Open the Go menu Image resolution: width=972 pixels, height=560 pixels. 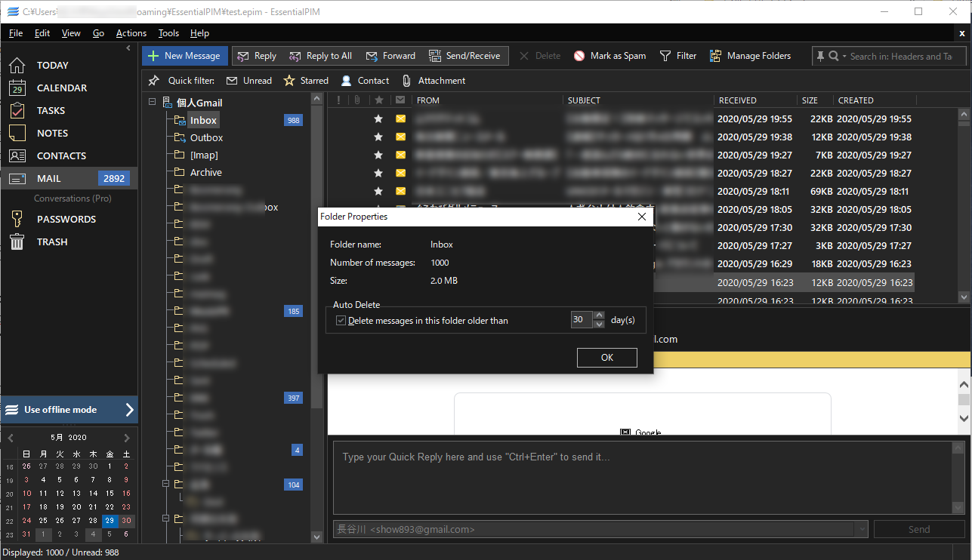point(99,33)
